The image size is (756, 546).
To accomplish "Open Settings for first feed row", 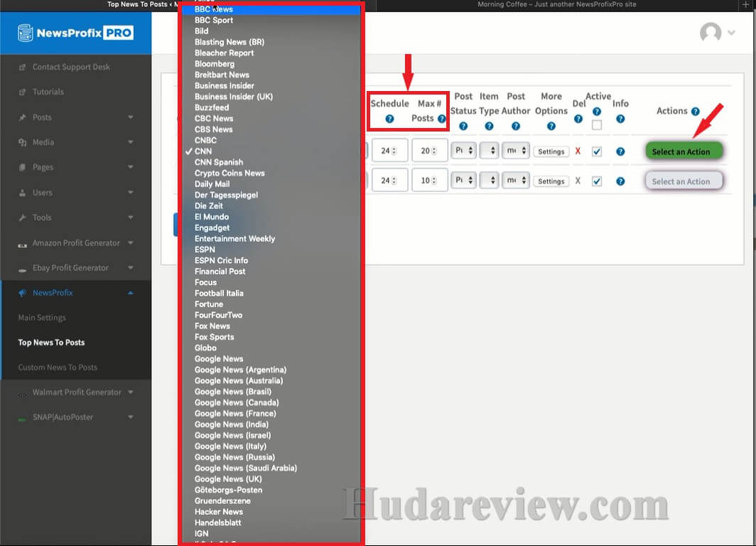I will [551, 151].
